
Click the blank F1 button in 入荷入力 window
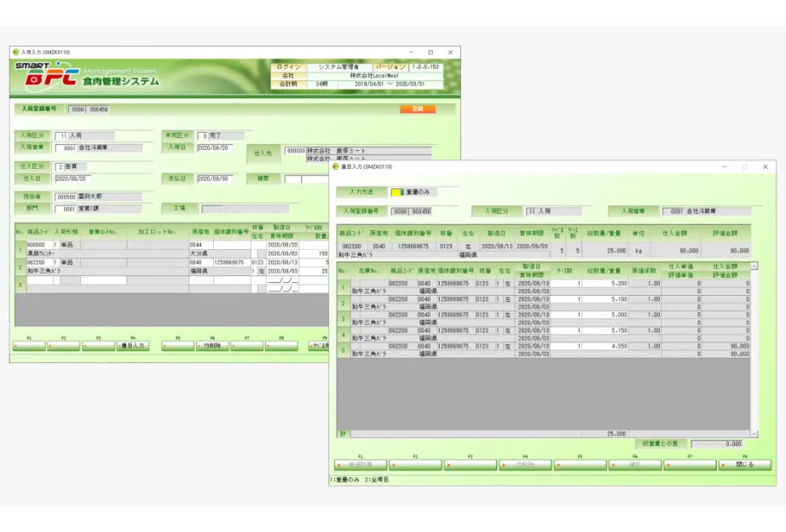point(29,345)
